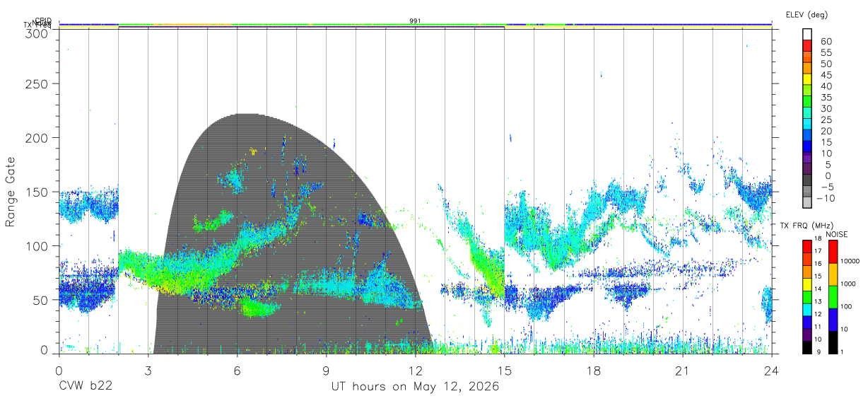Click the '1000' label in NOISE legend

click(848, 284)
